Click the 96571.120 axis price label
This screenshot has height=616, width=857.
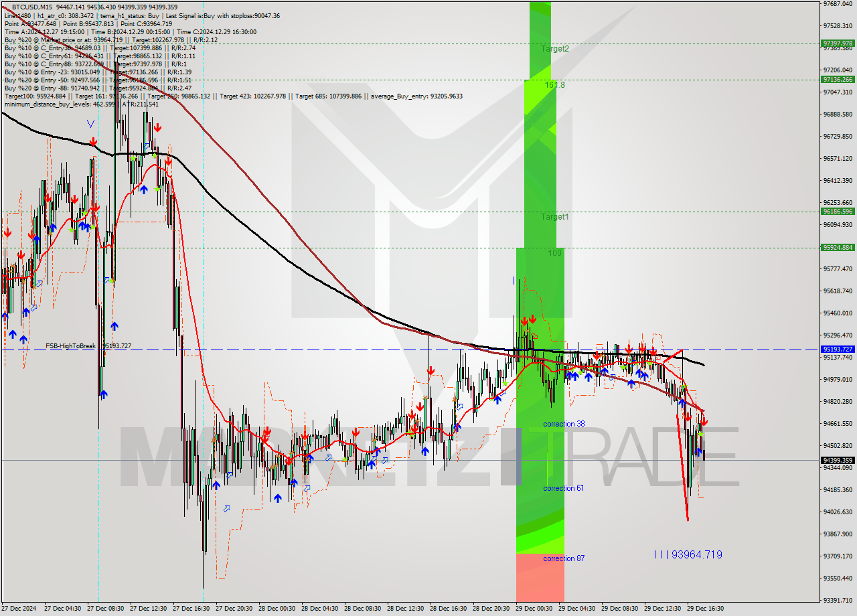click(838, 158)
